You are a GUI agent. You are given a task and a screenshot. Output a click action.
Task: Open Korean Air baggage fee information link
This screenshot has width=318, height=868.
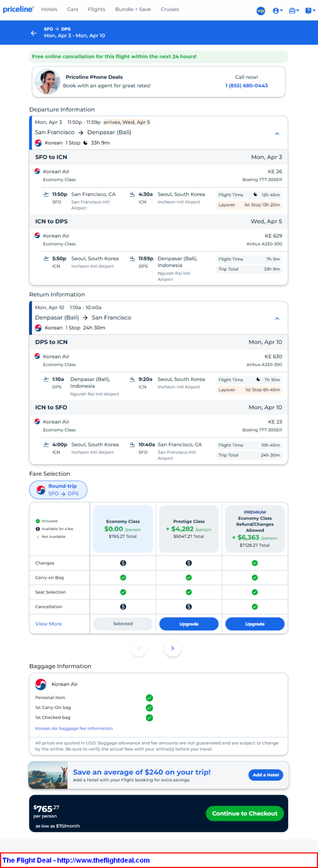click(74, 728)
